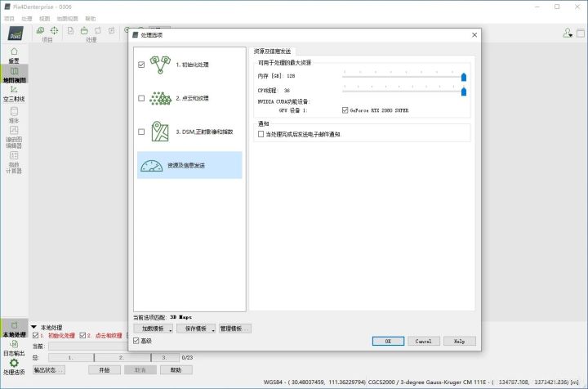Click segment 1. of total progress bar

71,357
